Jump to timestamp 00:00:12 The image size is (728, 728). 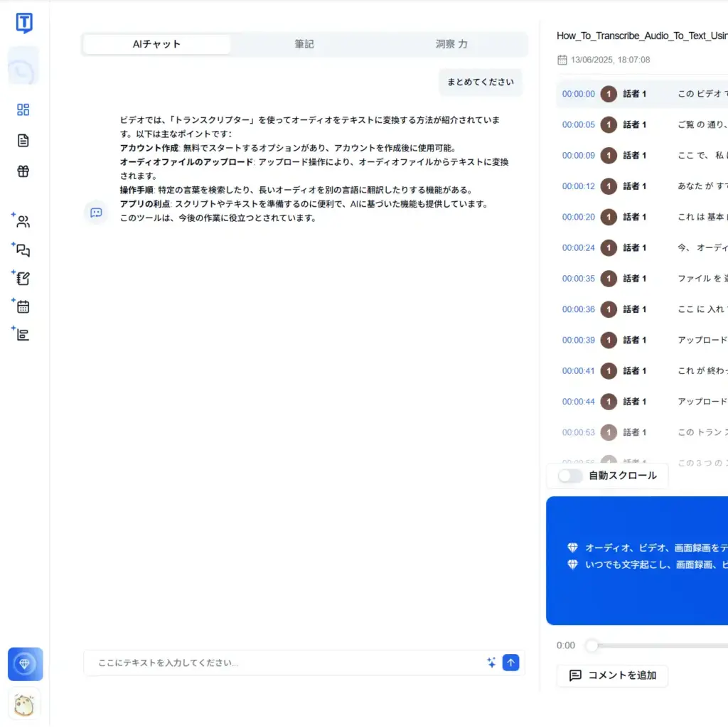pyautogui.click(x=578, y=186)
